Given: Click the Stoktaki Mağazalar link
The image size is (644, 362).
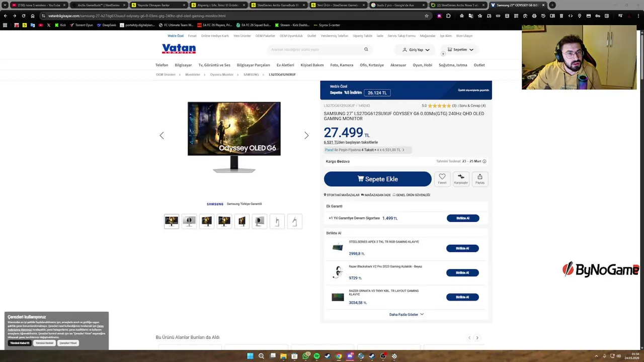Looking at the screenshot, I should coord(342,195).
